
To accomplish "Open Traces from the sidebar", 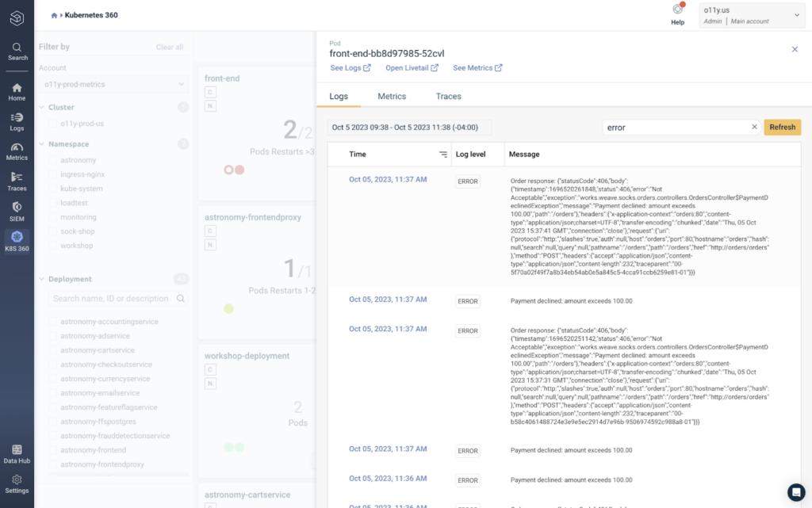I will click(17, 182).
